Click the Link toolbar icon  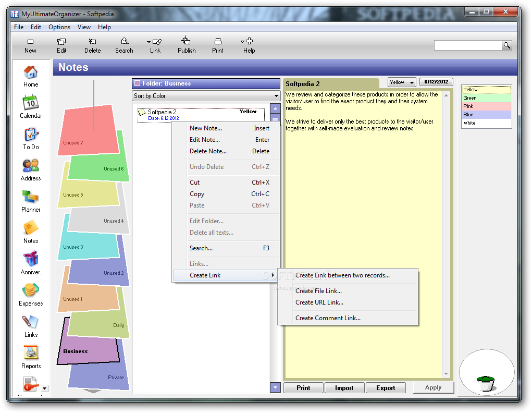[x=157, y=42]
